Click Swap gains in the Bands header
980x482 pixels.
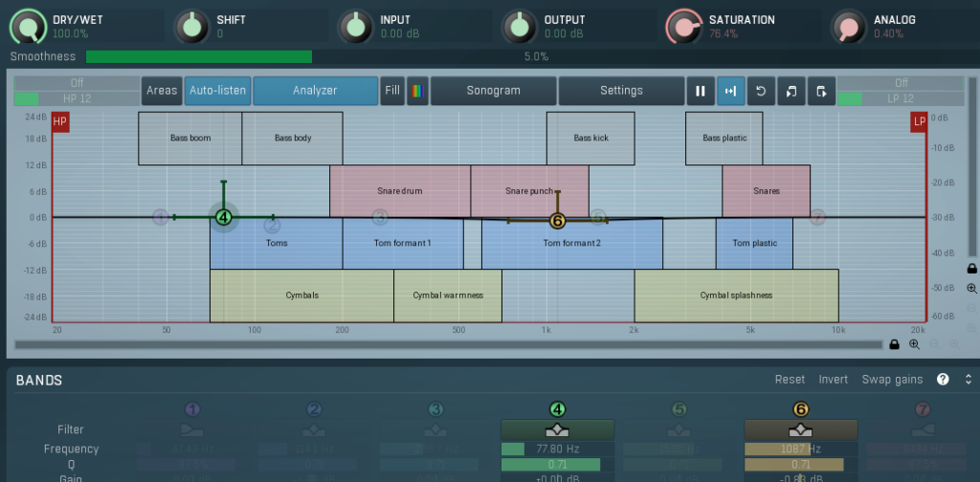[x=892, y=379]
